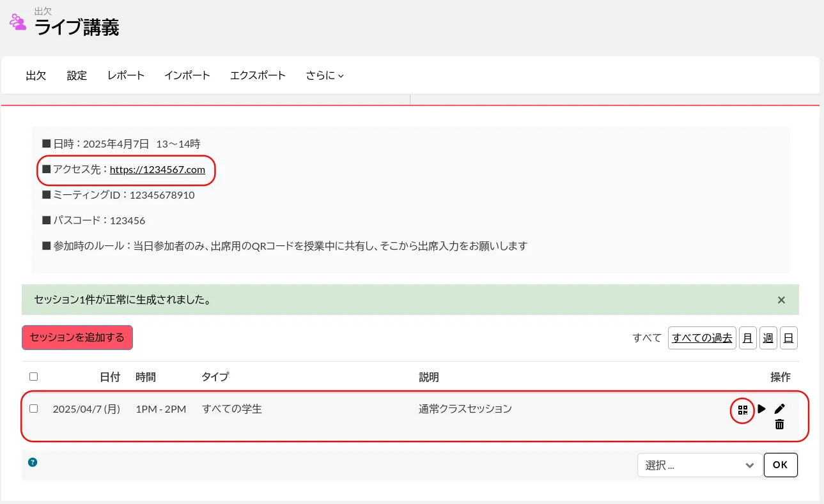Click the pencil edit session icon
Viewport: 824px width, 504px height.
779,409
